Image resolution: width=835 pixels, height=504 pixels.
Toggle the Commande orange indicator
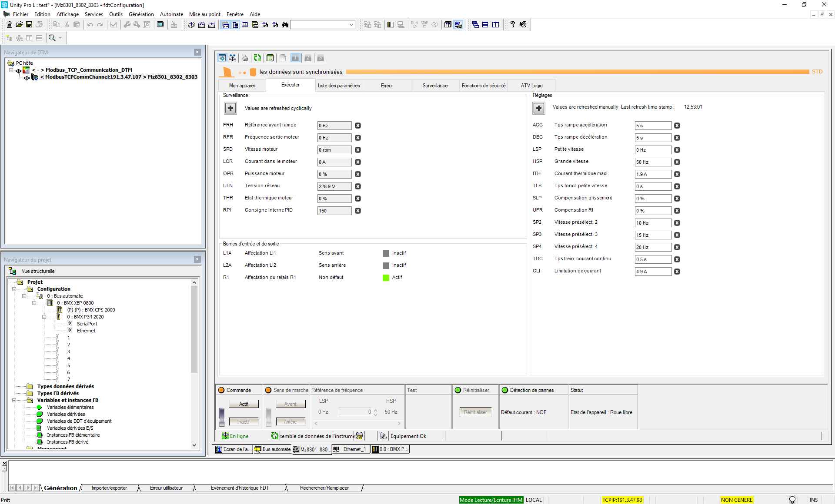point(221,390)
